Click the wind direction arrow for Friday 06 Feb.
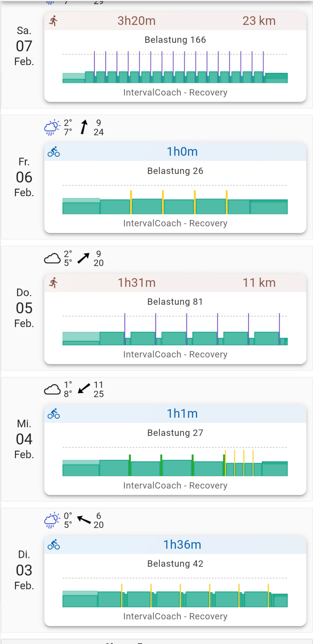Viewport: 313px width, 644px height. click(84, 127)
